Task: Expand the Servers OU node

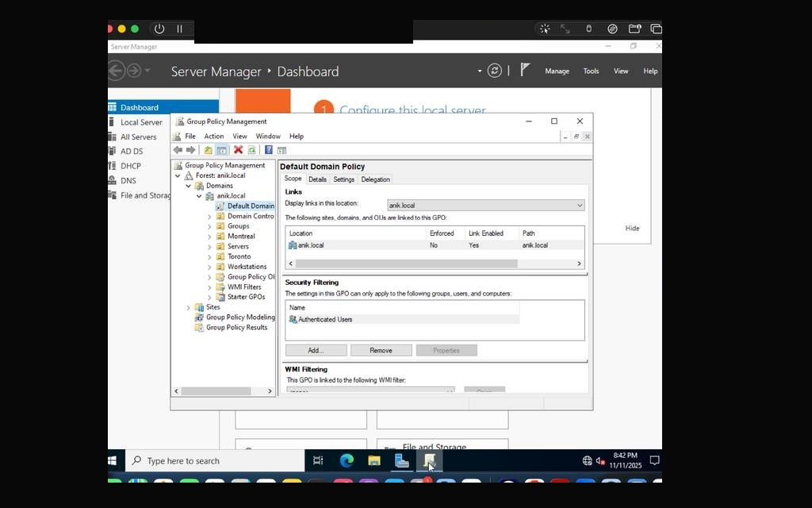Action: pos(209,247)
